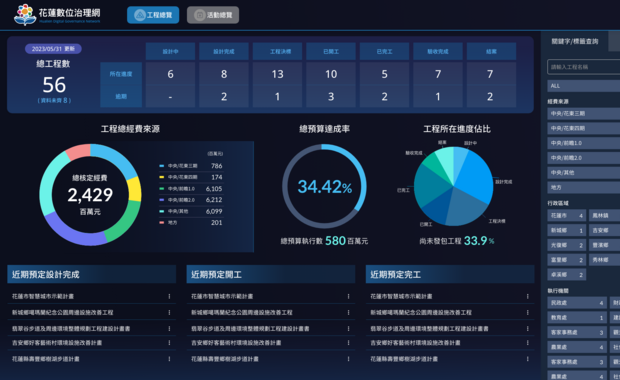Open kebab menu for 花蓮縣壽豐鄉樹湖步道計畫 under 近期預定設計完成
Image resolution: width=620 pixels, height=380 pixels.
click(169, 359)
